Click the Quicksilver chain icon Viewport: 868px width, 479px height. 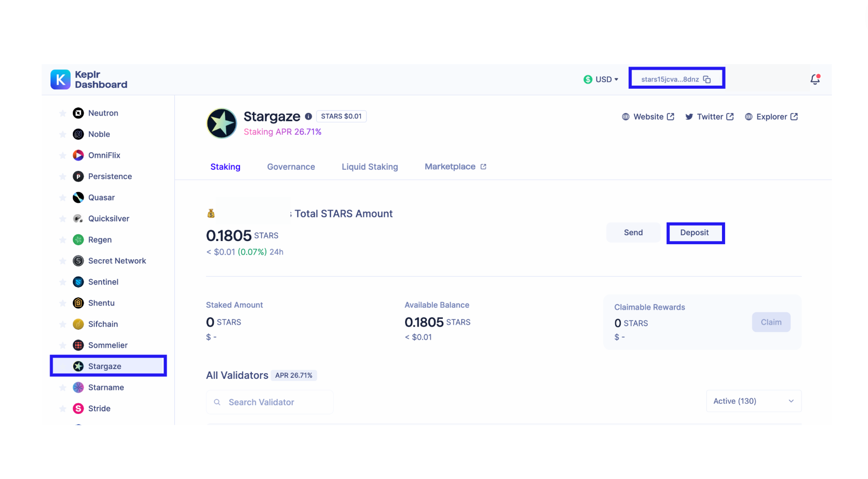(x=78, y=219)
